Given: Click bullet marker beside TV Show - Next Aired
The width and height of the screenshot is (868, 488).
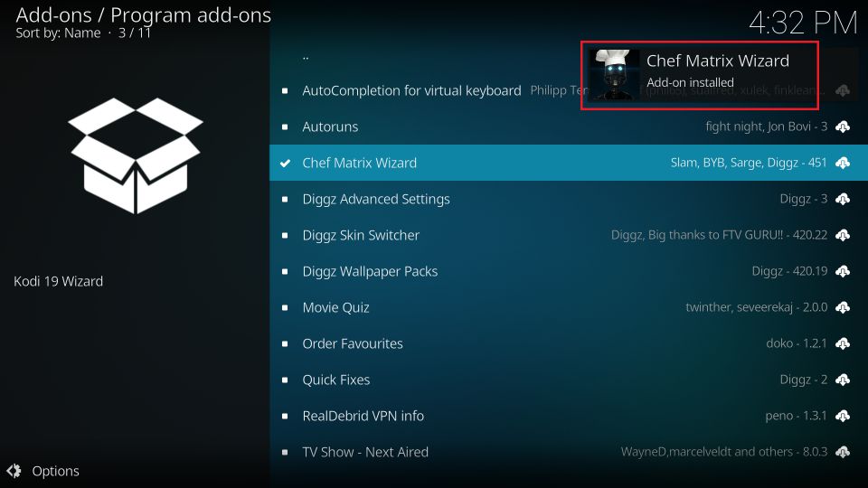Looking at the screenshot, I should click(x=285, y=452).
